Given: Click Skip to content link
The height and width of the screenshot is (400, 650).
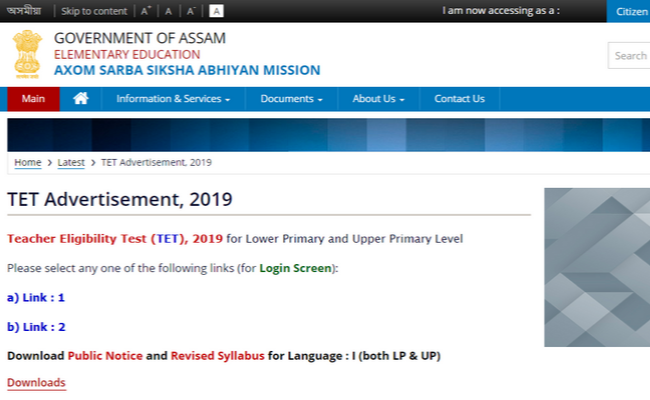Looking at the screenshot, I should [x=94, y=11].
